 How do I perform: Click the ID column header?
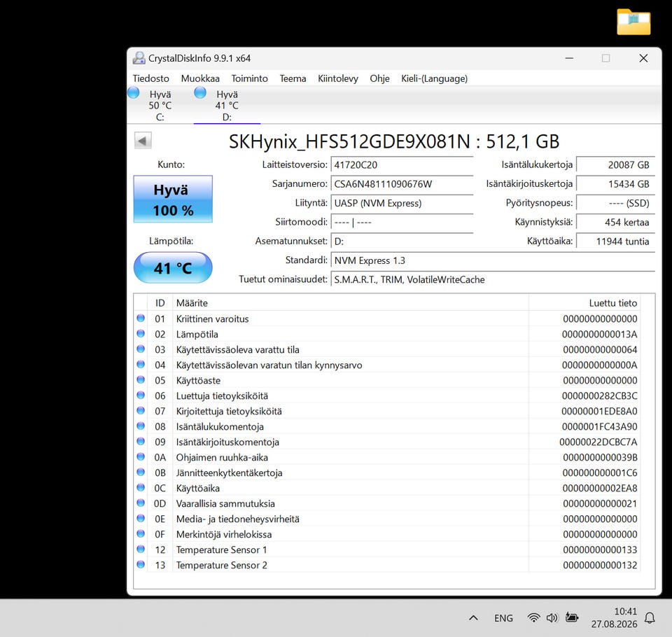[x=160, y=302]
